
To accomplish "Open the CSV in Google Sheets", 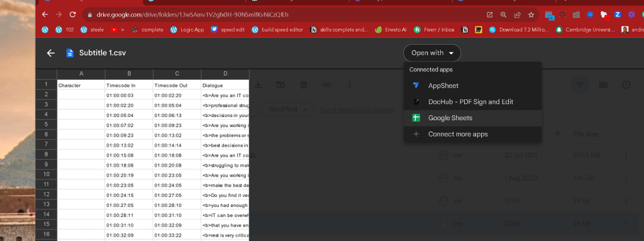I will (x=472, y=118).
